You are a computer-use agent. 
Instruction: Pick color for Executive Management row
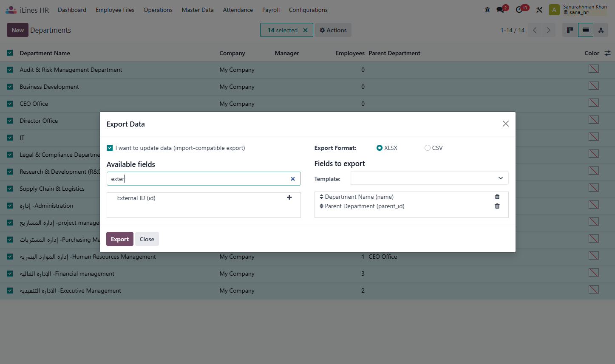point(594,290)
